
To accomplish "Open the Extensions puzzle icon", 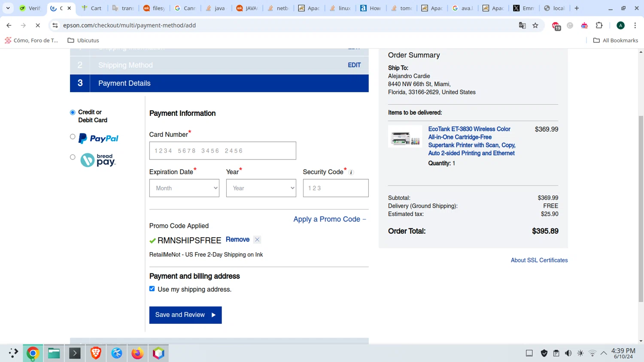I will click(x=599, y=25).
